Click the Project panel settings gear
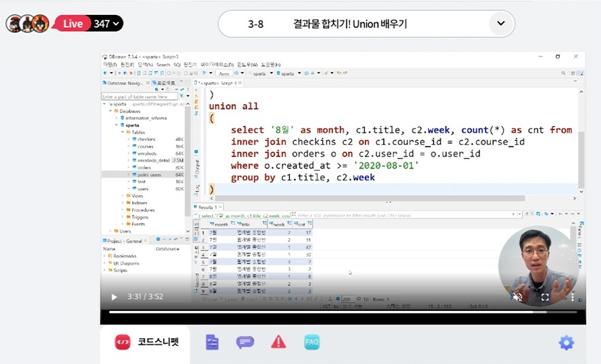 click(x=158, y=239)
